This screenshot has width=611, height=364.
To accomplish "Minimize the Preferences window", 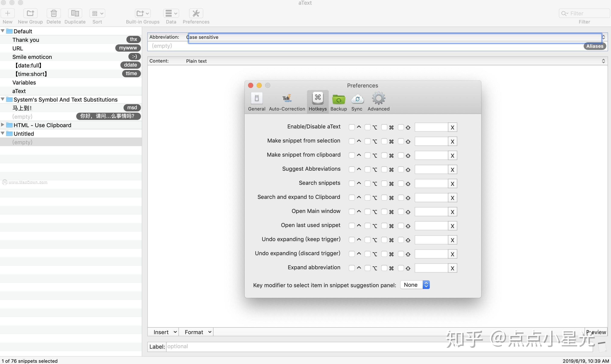I will [259, 85].
